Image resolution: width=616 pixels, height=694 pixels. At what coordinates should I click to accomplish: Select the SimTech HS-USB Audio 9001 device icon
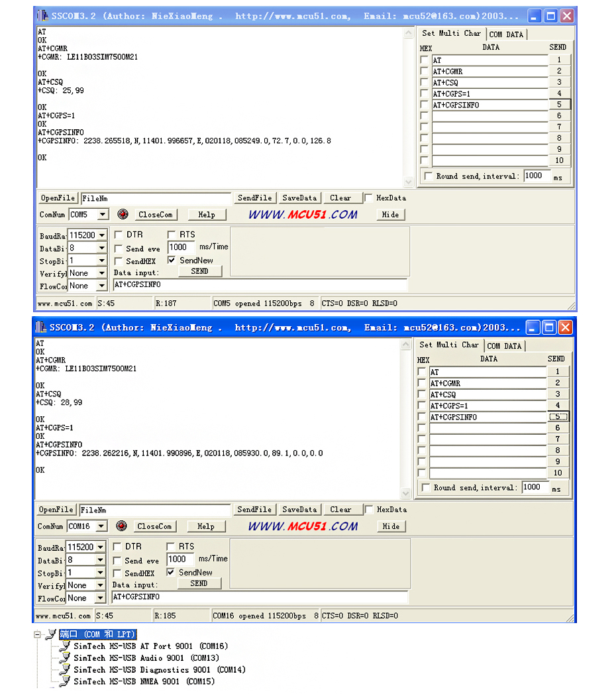(65, 658)
